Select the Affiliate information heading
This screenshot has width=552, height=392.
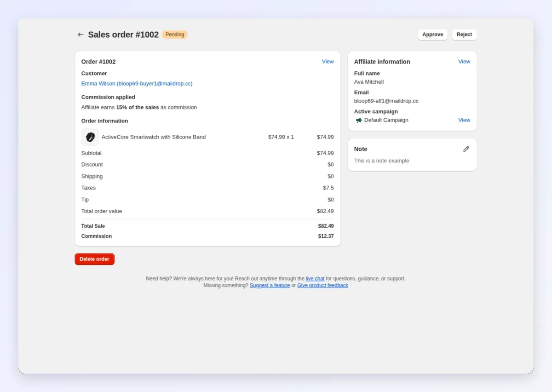(382, 62)
